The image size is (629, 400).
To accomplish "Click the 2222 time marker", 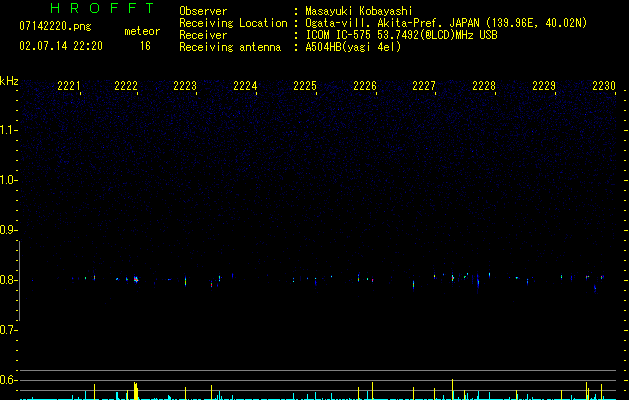I will pyautogui.click(x=126, y=86).
